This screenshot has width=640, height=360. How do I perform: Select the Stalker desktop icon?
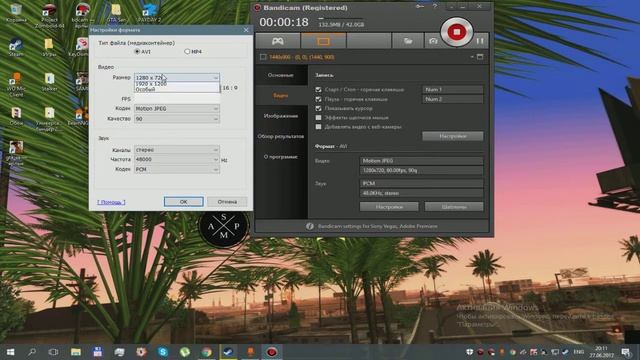[x=49, y=82]
